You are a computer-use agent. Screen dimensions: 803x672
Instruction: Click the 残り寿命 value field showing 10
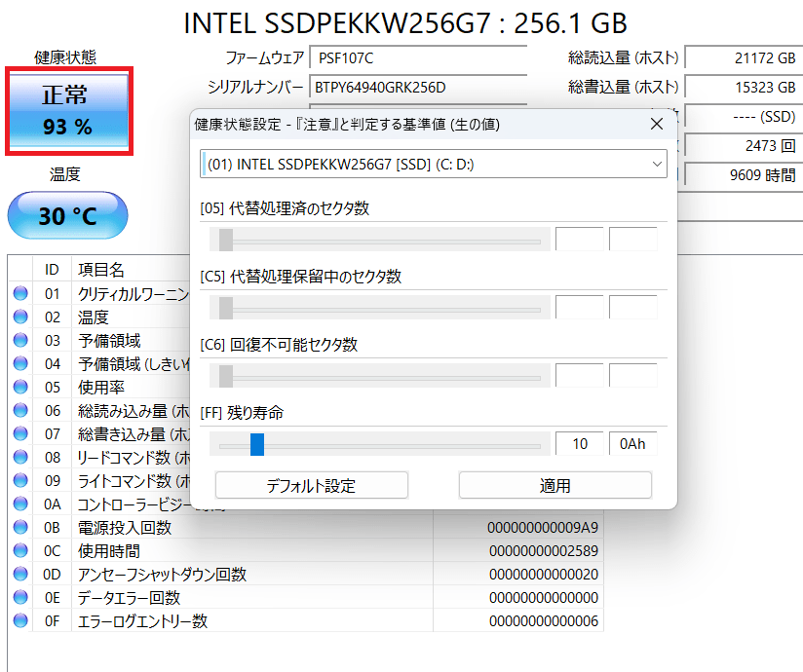(x=580, y=444)
